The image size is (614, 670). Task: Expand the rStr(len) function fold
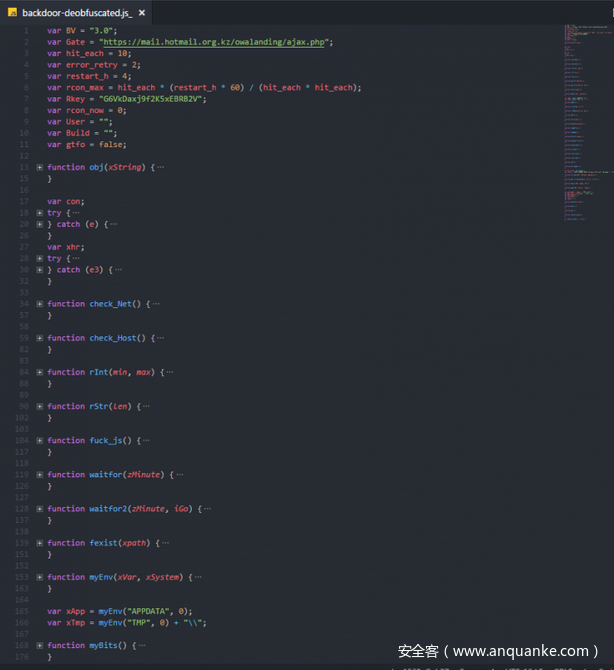pyautogui.click(x=39, y=406)
